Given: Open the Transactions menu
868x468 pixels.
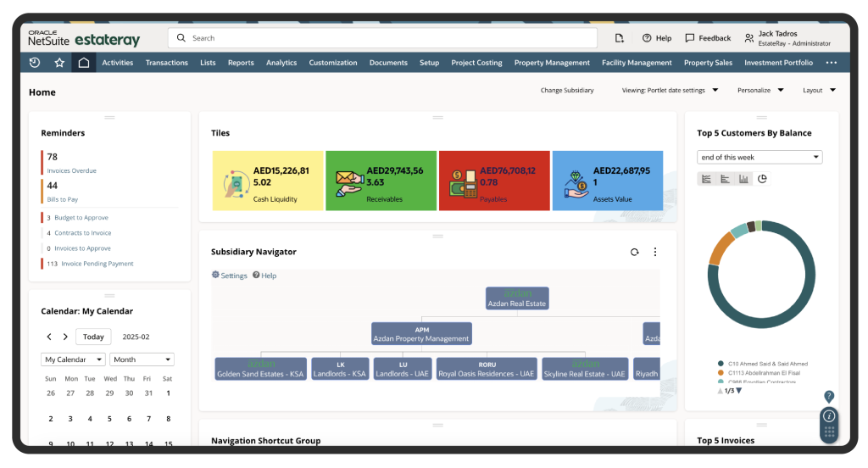Looking at the screenshot, I should click(x=167, y=63).
